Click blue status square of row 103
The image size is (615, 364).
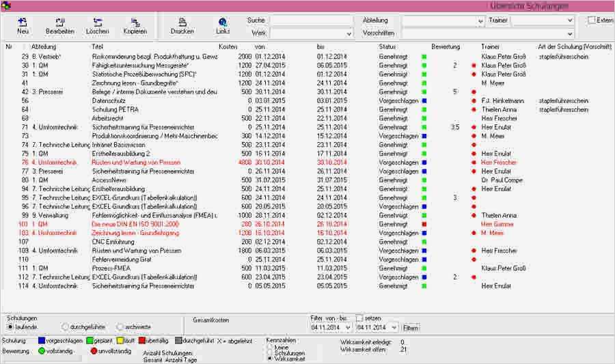point(424,233)
